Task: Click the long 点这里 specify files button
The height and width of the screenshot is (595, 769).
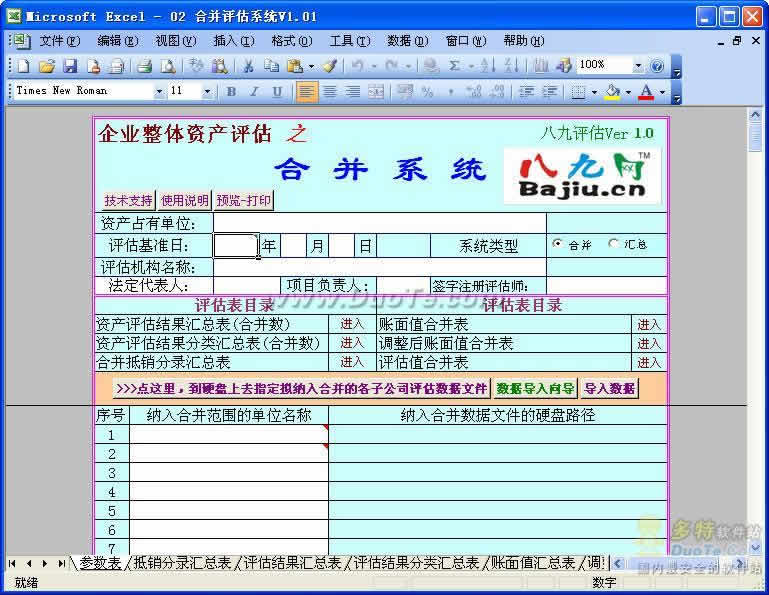Action: pos(302,388)
